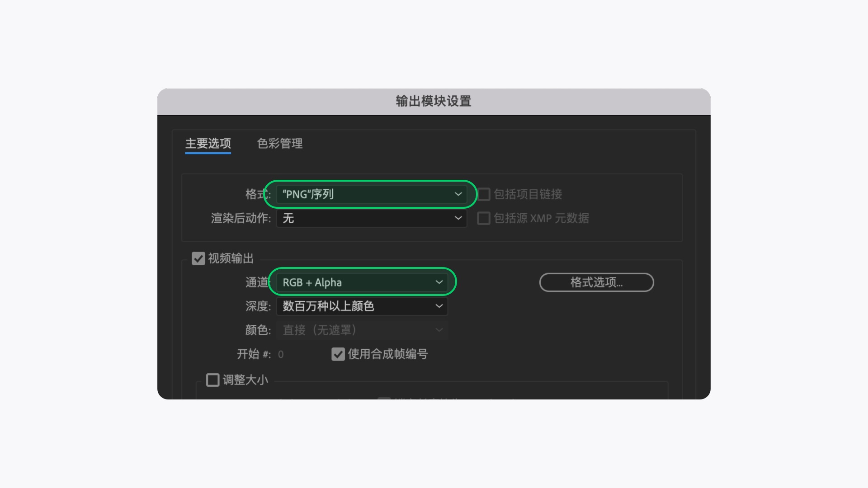Enable 使用合成帧编号 checkbox

pyautogui.click(x=337, y=354)
